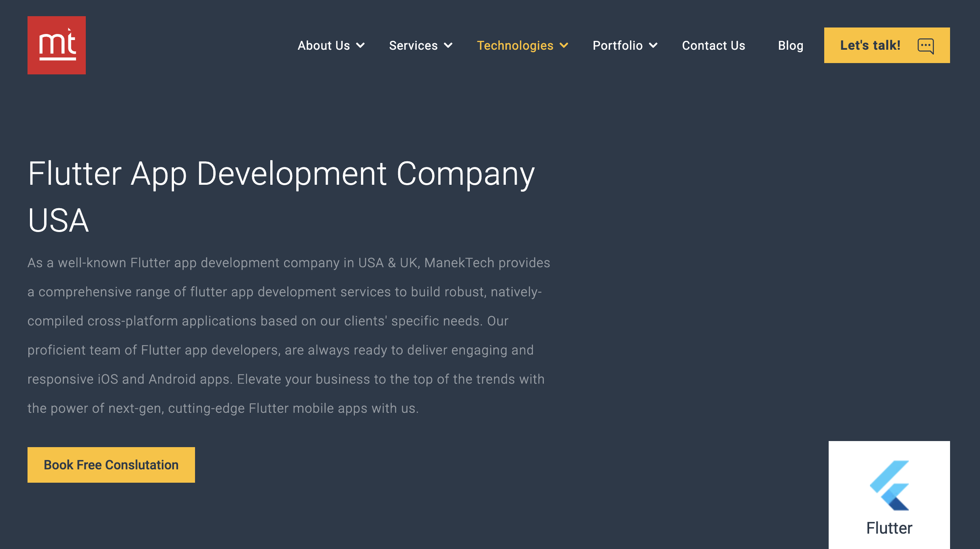The width and height of the screenshot is (980, 549).
Task: Expand the Services dropdown chevron
Action: point(448,45)
